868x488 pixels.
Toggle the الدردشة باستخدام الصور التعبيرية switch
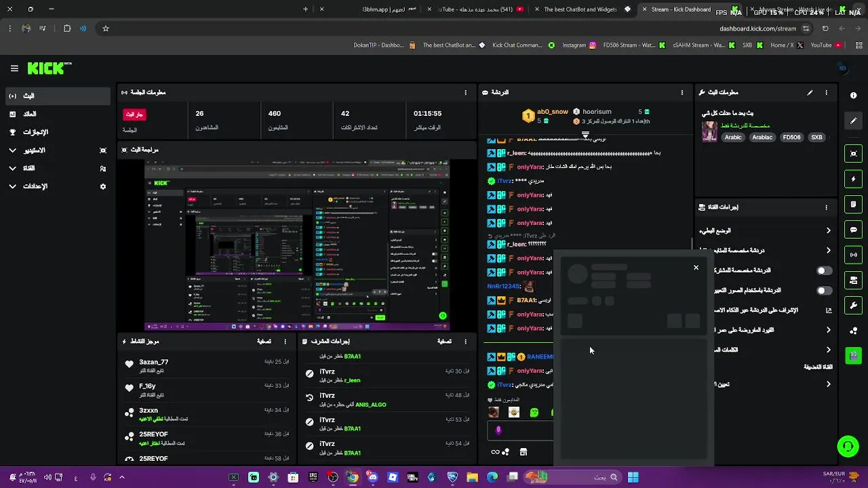point(824,291)
